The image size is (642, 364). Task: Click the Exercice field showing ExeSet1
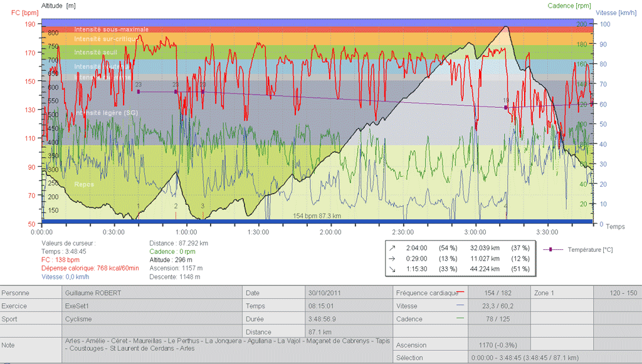(152, 306)
